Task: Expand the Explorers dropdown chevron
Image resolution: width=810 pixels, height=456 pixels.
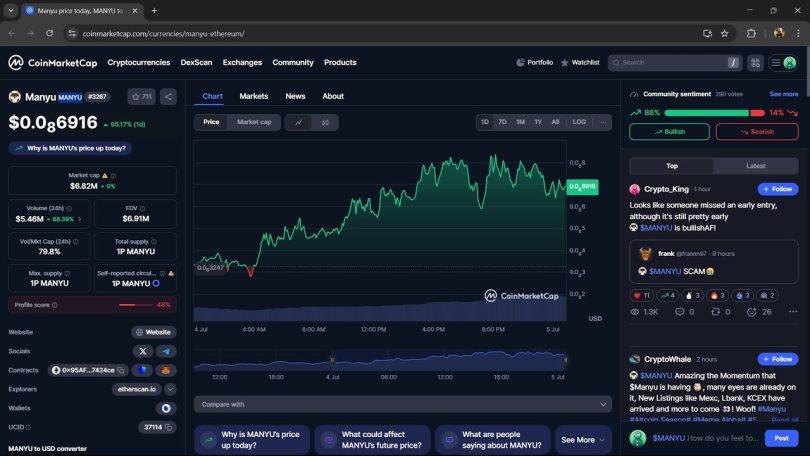Action: [x=170, y=389]
